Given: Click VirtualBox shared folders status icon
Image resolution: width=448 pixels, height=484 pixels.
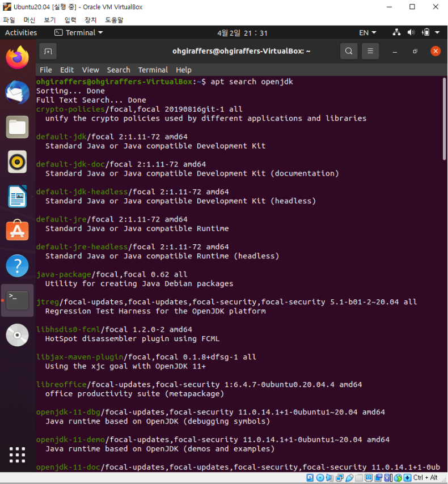Looking at the screenshot, I should point(359,478).
